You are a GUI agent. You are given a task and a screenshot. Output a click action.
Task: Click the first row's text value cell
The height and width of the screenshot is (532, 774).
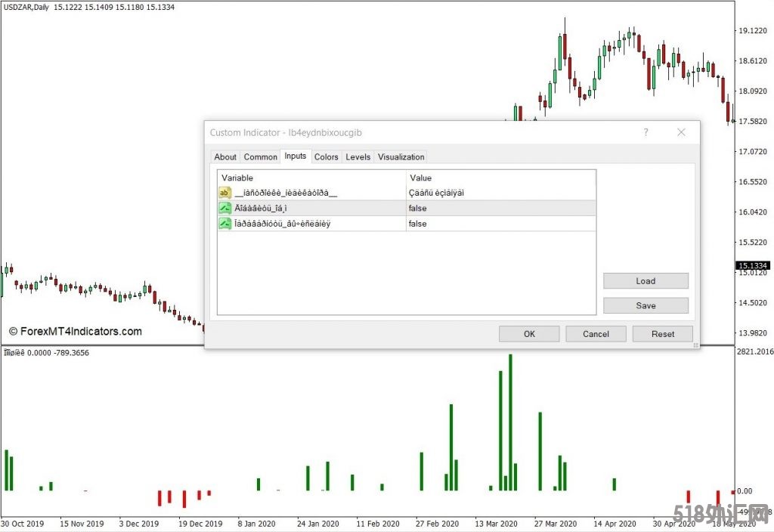click(438, 193)
